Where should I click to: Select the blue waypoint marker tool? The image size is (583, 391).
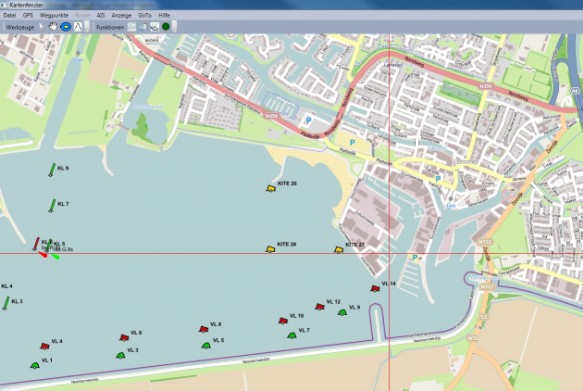66,26
